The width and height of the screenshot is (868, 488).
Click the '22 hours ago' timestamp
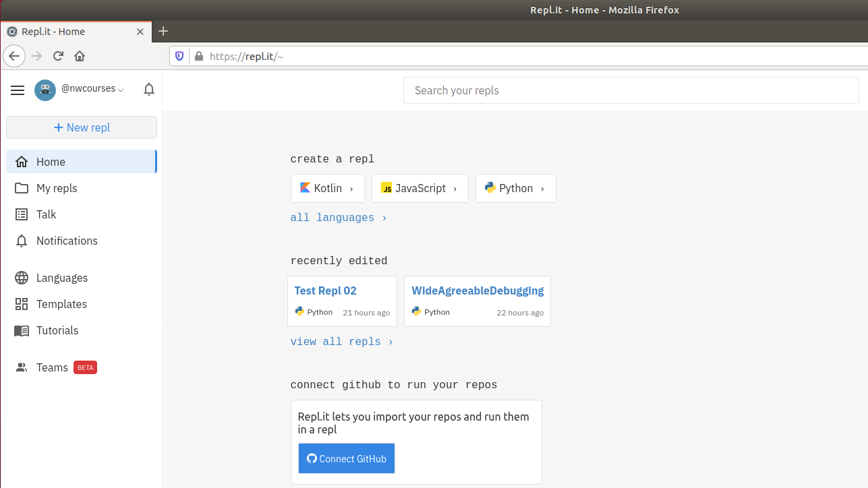pos(520,313)
